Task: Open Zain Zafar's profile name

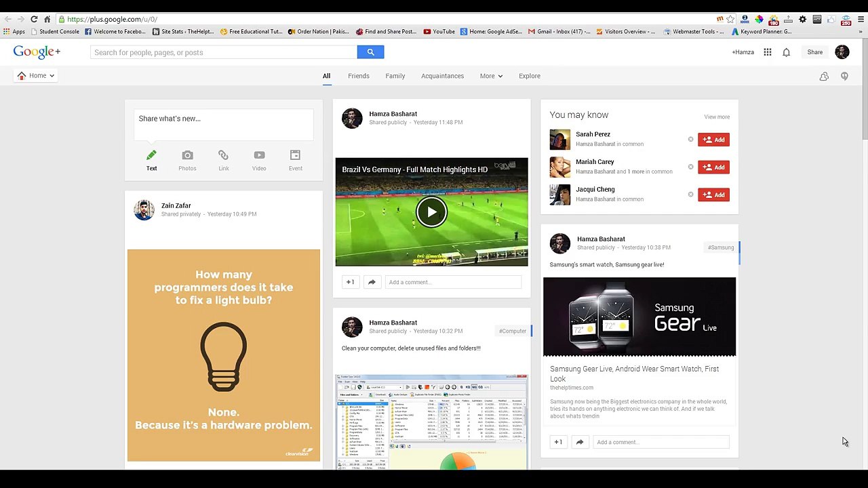Action: click(176, 205)
